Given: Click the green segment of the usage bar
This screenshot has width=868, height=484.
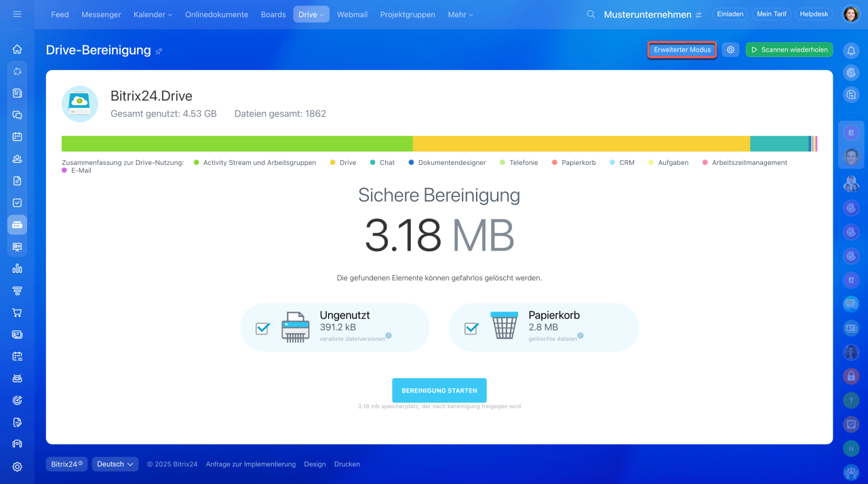Looking at the screenshot, I should (237, 143).
